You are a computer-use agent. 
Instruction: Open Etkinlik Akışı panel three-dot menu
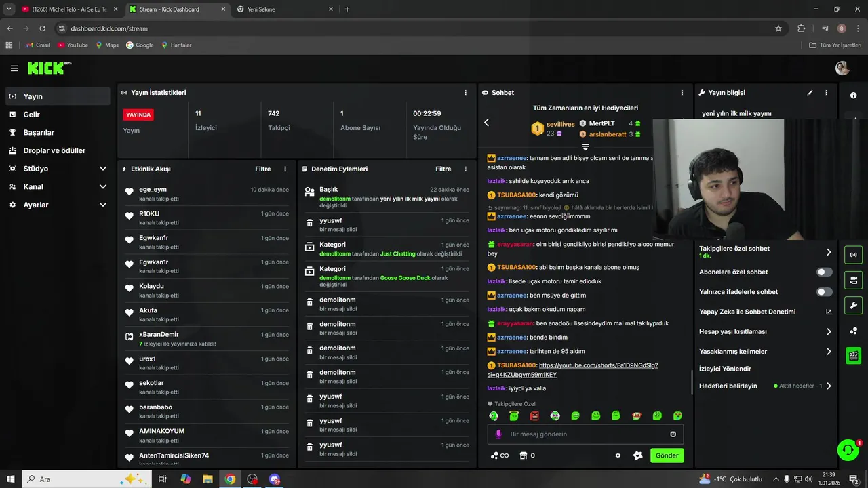[285, 169]
